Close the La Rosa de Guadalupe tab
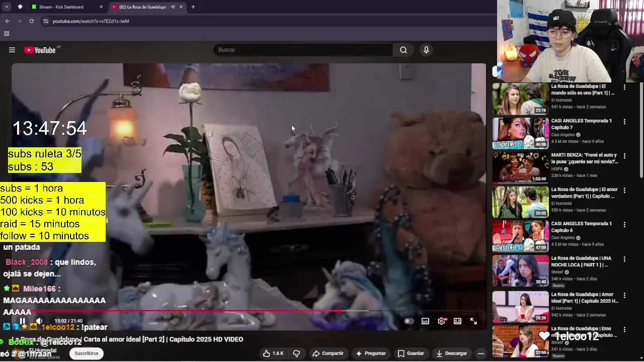Screen dimensions: 644x362 (181, 7)
